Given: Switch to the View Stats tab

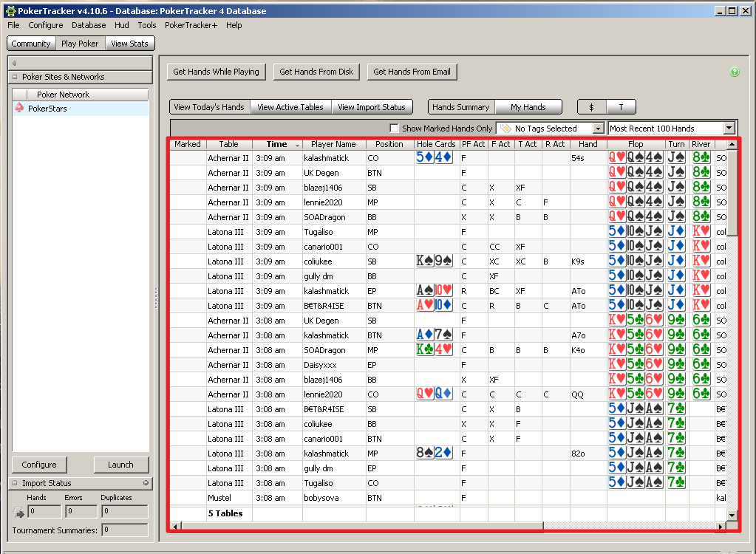Looking at the screenshot, I should click(130, 44).
